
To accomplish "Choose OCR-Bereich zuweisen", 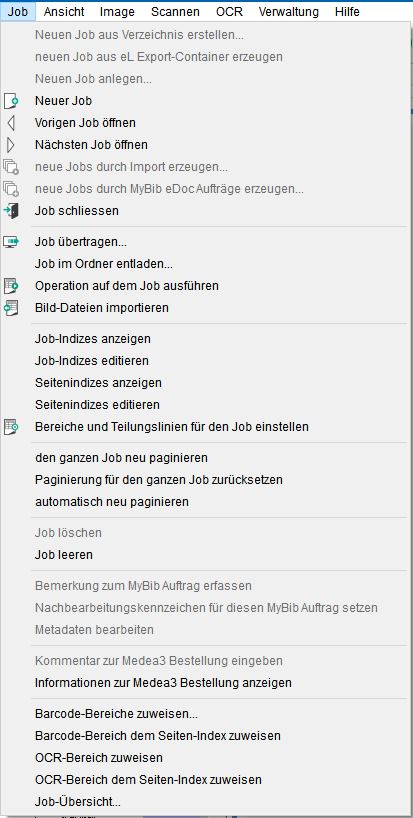I will (99, 757).
